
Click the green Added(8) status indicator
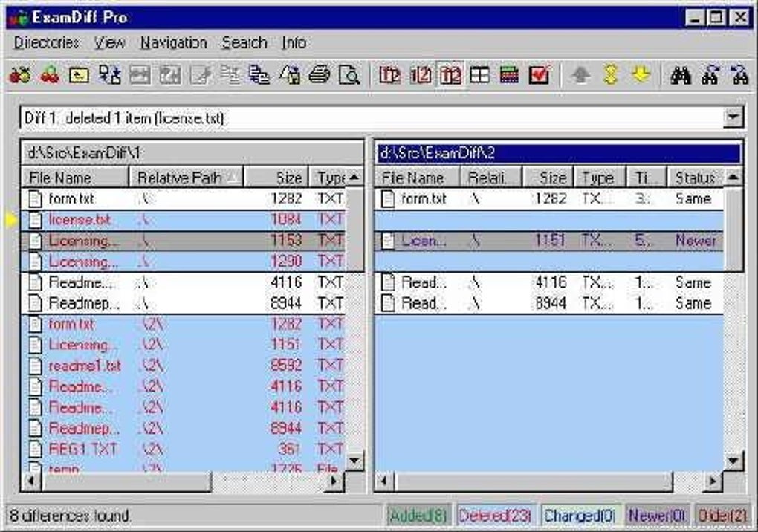[418, 516]
